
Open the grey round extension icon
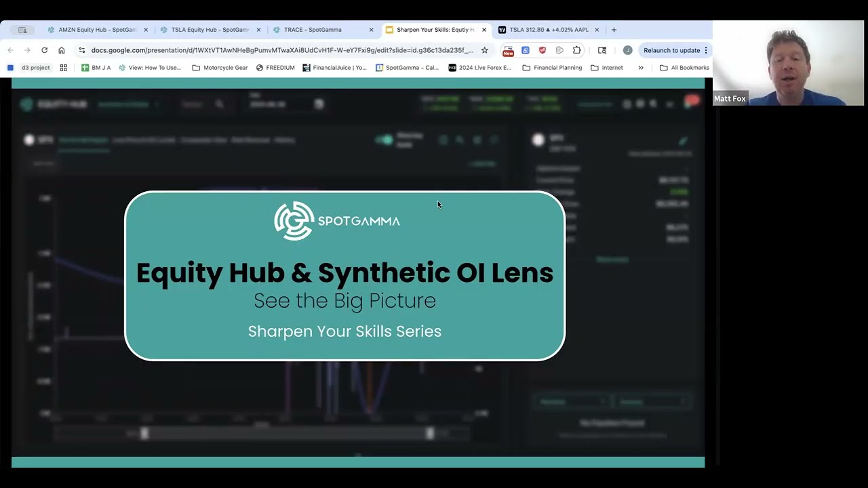click(x=559, y=50)
